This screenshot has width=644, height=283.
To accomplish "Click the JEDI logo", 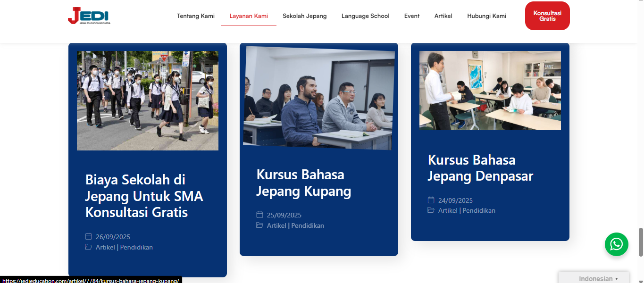I will (x=89, y=16).
